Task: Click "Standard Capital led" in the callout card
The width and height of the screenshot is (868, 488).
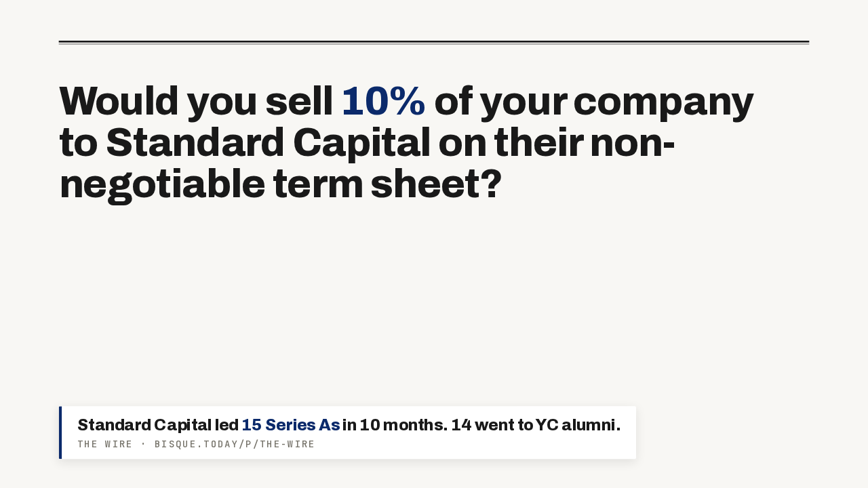Action: [x=158, y=425]
